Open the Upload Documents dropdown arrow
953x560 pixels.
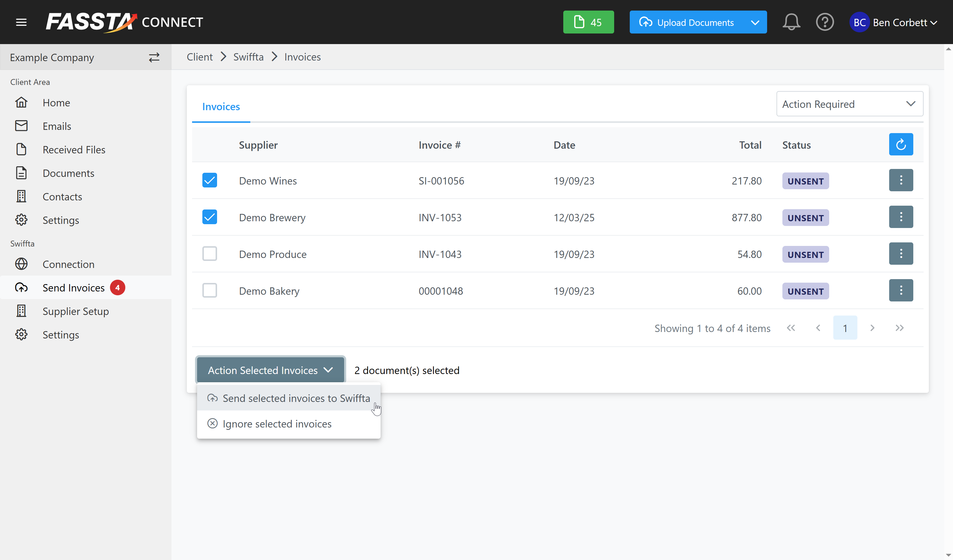pos(755,22)
